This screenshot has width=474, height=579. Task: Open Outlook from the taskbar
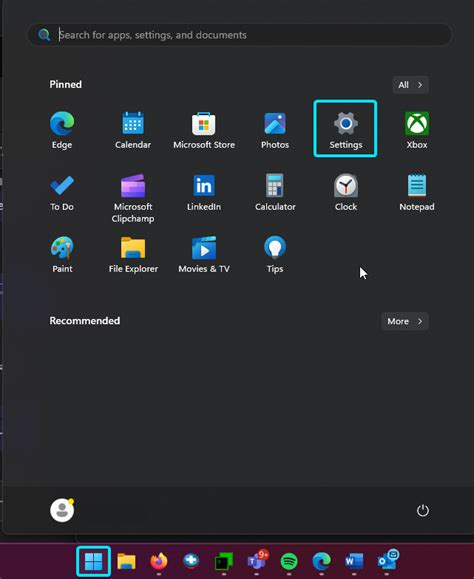[387, 561]
